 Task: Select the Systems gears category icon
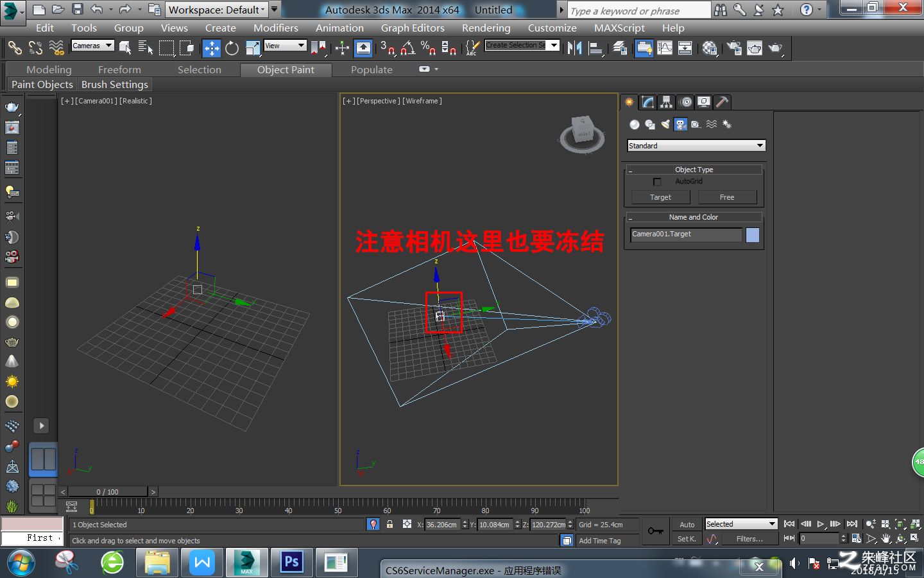[727, 125]
